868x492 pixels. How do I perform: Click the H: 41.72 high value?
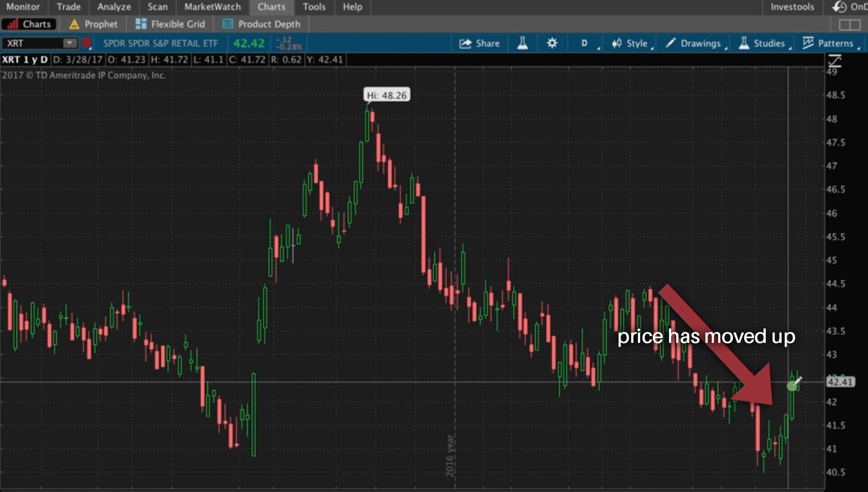pos(169,59)
